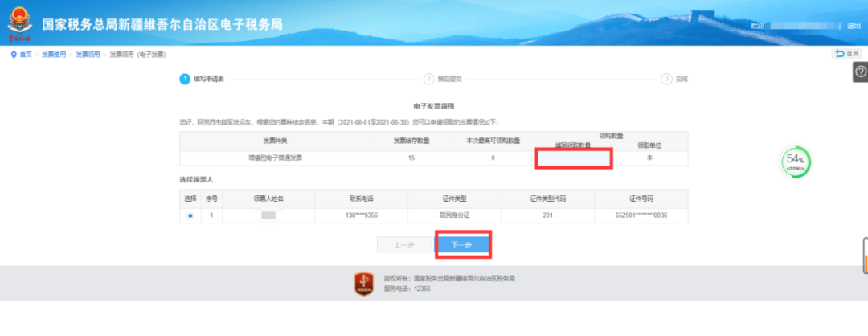Click the 返回 back button
This screenshot has height=336, width=868.
[x=846, y=53]
